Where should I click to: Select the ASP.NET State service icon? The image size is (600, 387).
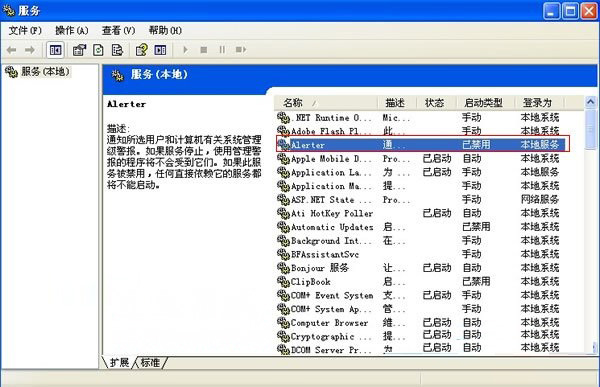click(283, 199)
